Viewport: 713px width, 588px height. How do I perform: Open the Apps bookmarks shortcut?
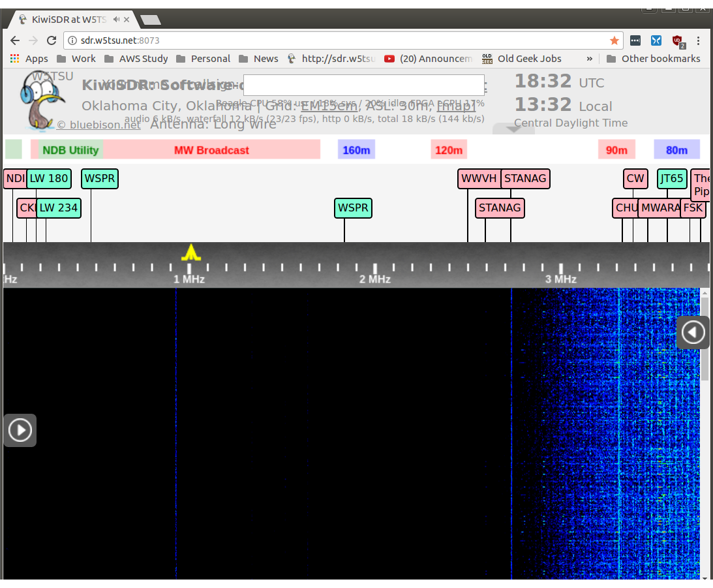tap(29, 59)
